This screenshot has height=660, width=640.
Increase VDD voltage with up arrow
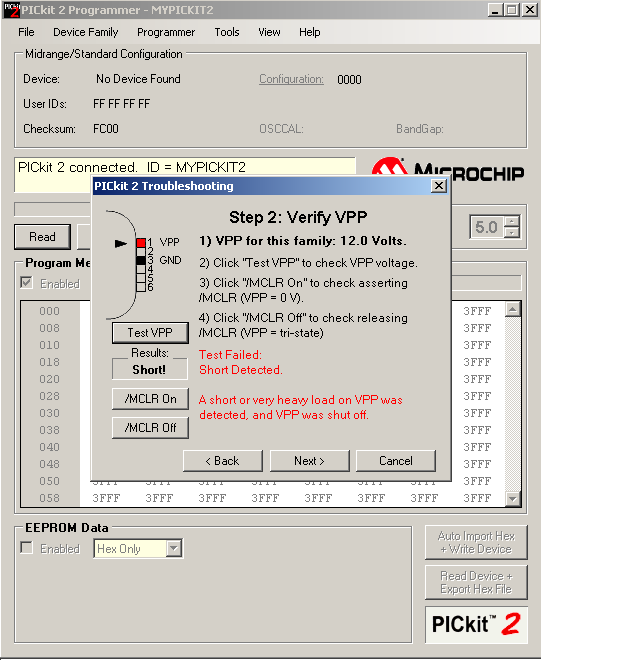512,221
